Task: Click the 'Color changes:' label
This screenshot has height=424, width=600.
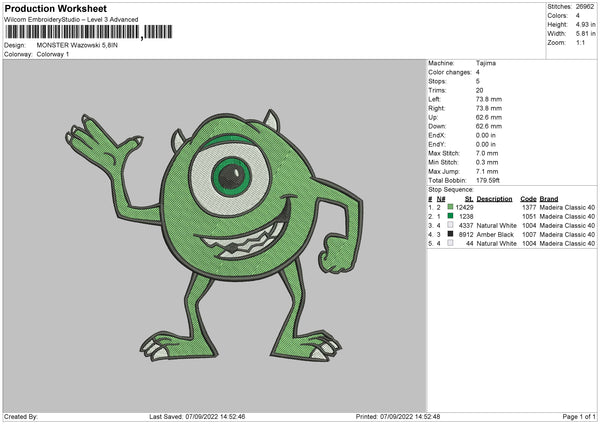Action: pos(450,72)
